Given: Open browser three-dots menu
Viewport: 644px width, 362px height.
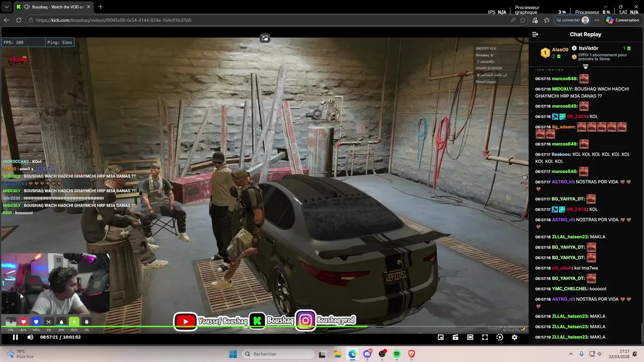Looking at the screenshot, I should point(597,20).
